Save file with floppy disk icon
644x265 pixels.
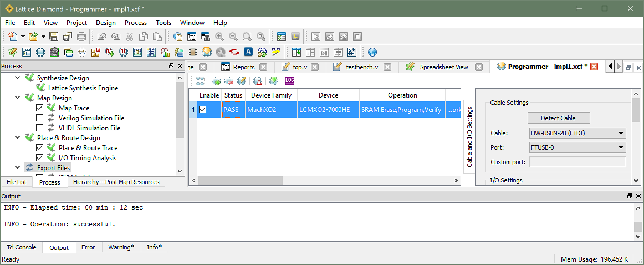(54, 37)
